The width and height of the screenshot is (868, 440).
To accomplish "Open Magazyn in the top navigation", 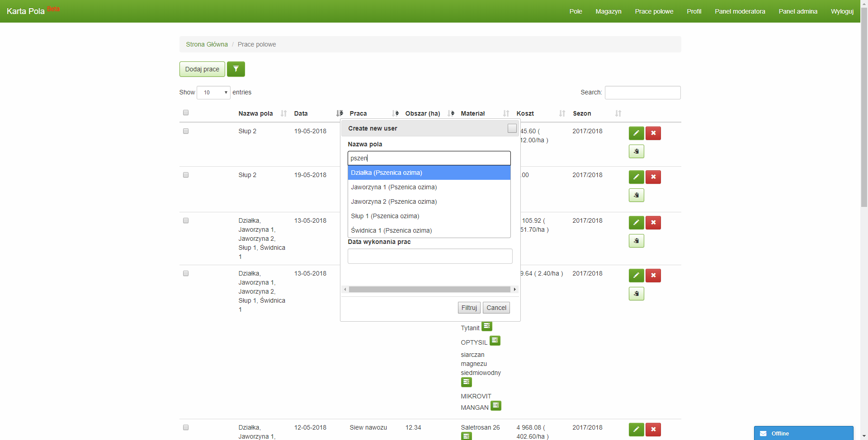I will point(608,11).
